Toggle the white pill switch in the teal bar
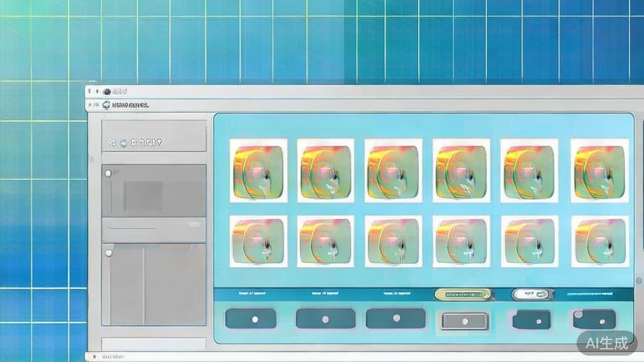Image resolution: width=644 pixels, height=362 pixels. click(x=532, y=294)
